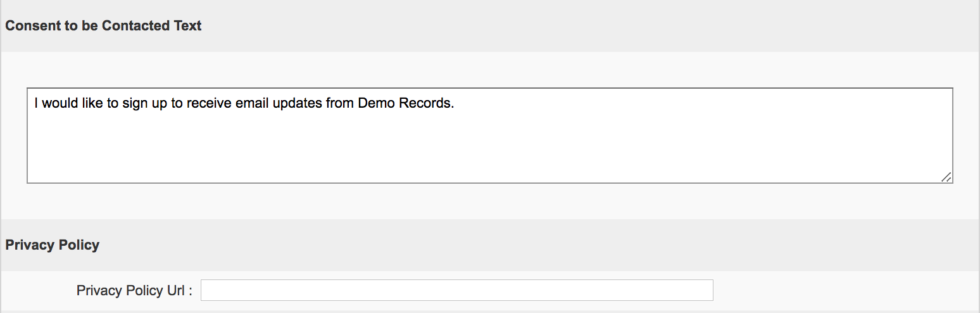The image size is (980, 313).
Task: Click the resize handle of the consent textarea
Action: [946, 177]
